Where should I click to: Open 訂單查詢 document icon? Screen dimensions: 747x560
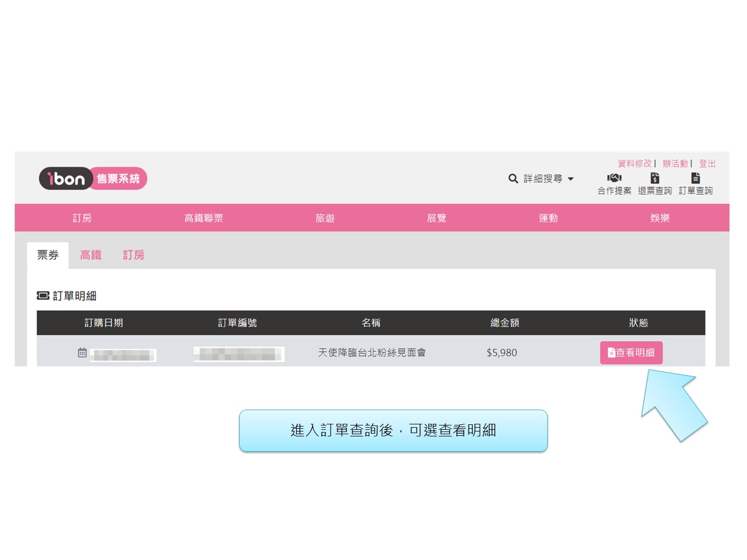(x=696, y=178)
